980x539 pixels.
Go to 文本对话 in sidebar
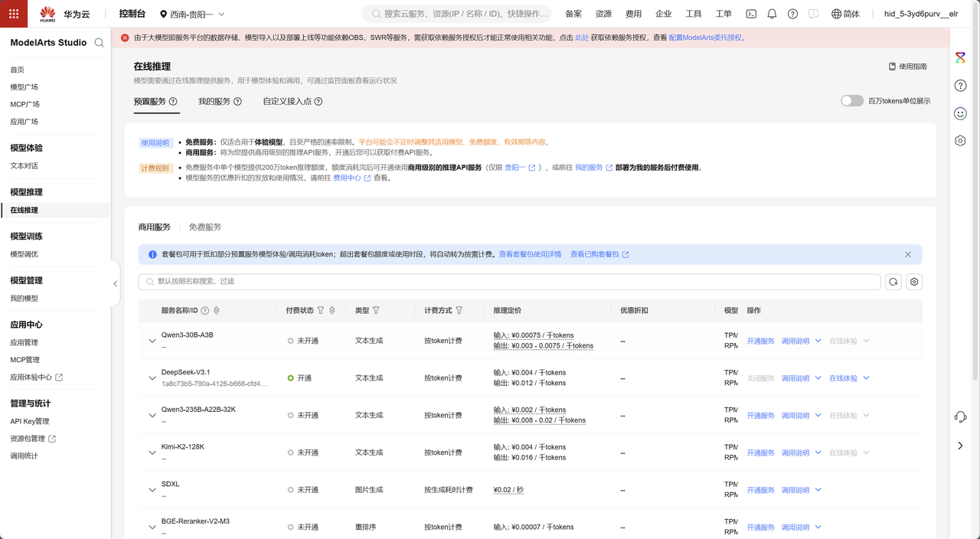24,165
